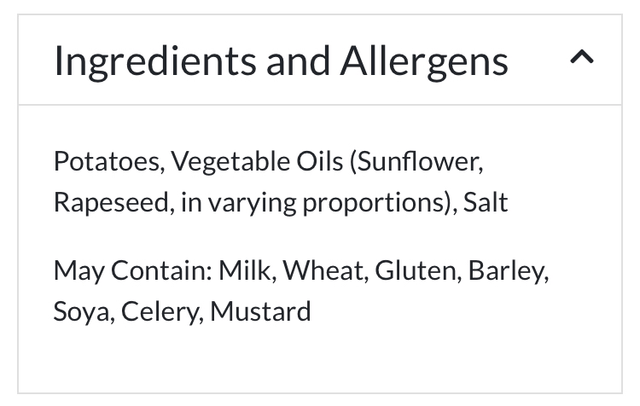
Task: Click the "Mustard" allergen
Action: click(x=261, y=312)
